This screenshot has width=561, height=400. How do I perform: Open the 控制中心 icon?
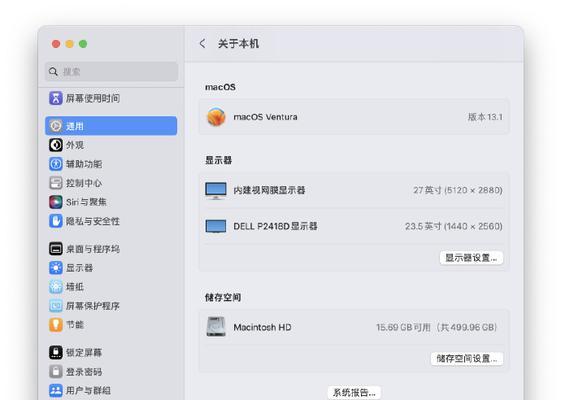coord(55,183)
